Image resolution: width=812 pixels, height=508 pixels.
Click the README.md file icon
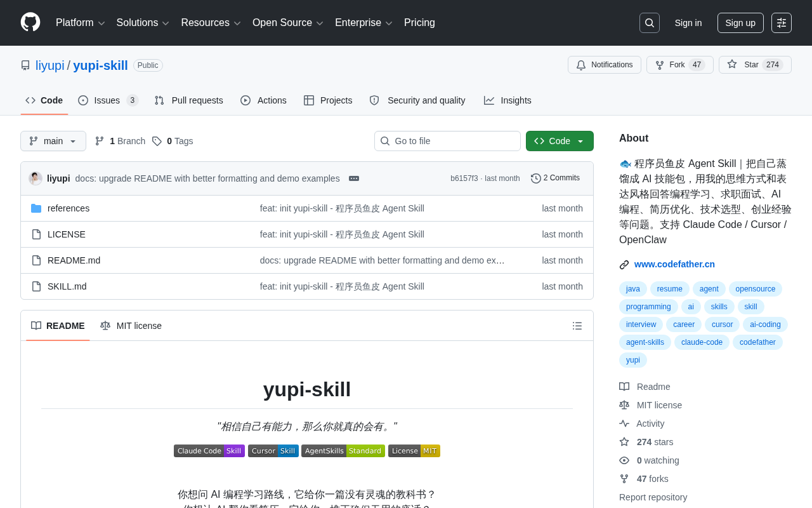36,260
